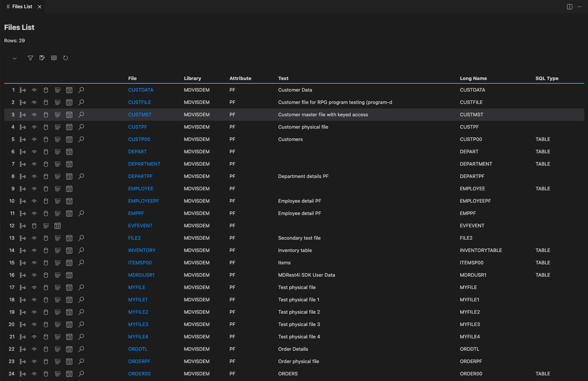Click the eye icon in DEPART row

coord(34,152)
